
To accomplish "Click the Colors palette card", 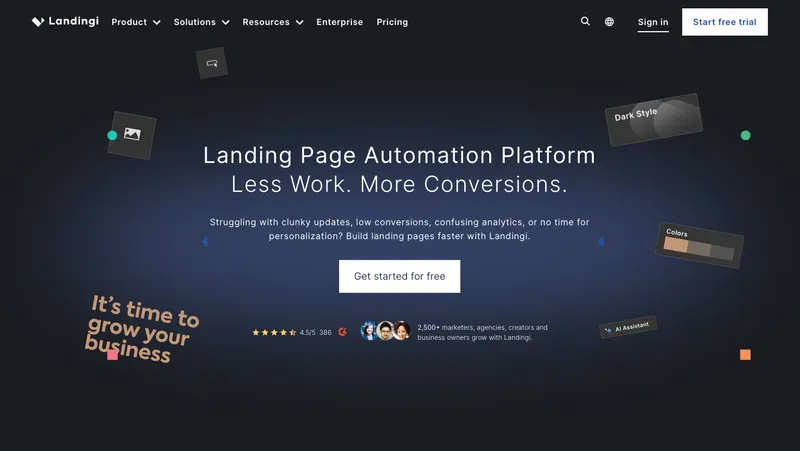I will tap(699, 245).
